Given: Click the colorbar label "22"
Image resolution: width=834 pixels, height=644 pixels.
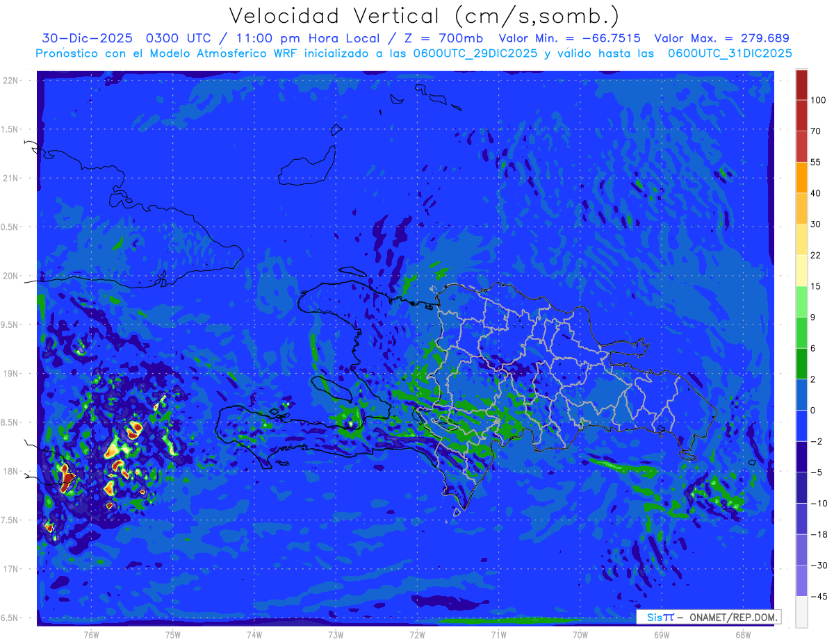Looking at the screenshot, I should tap(816, 255).
